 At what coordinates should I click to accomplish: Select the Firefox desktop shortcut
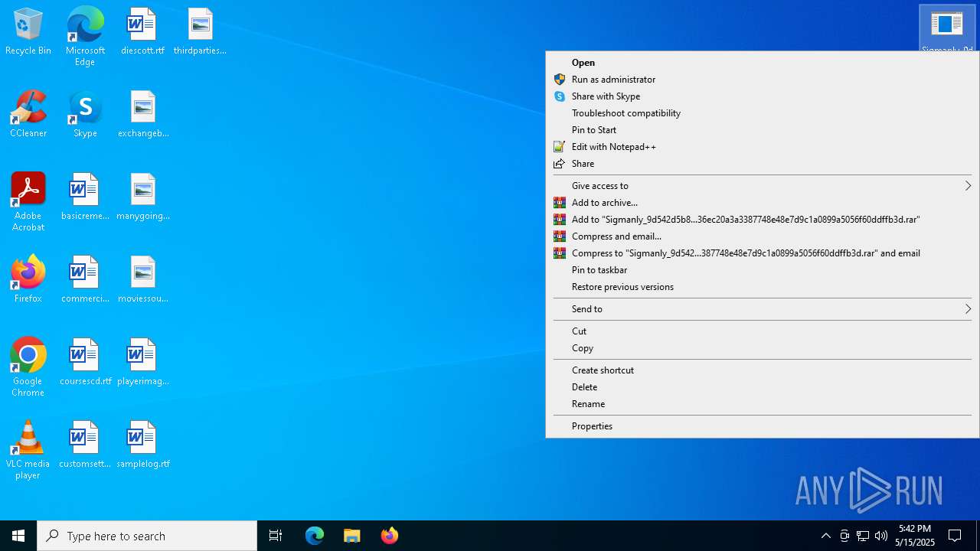[x=28, y=280]
